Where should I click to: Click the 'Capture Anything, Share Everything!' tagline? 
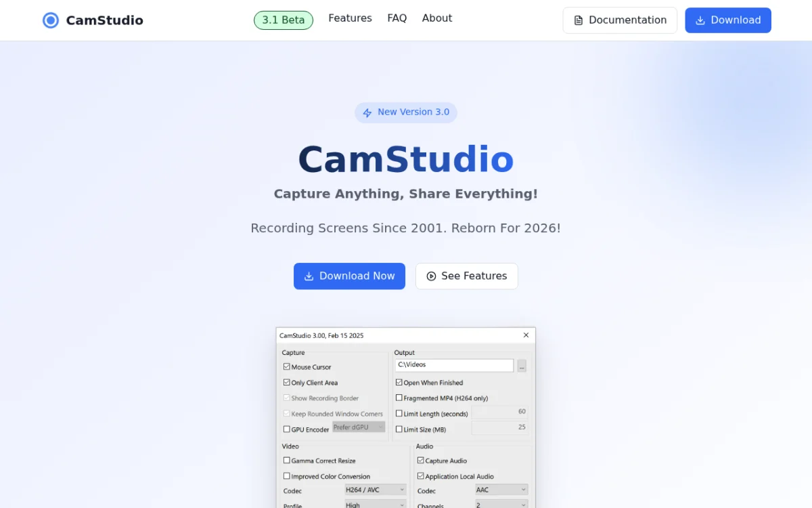406,194
